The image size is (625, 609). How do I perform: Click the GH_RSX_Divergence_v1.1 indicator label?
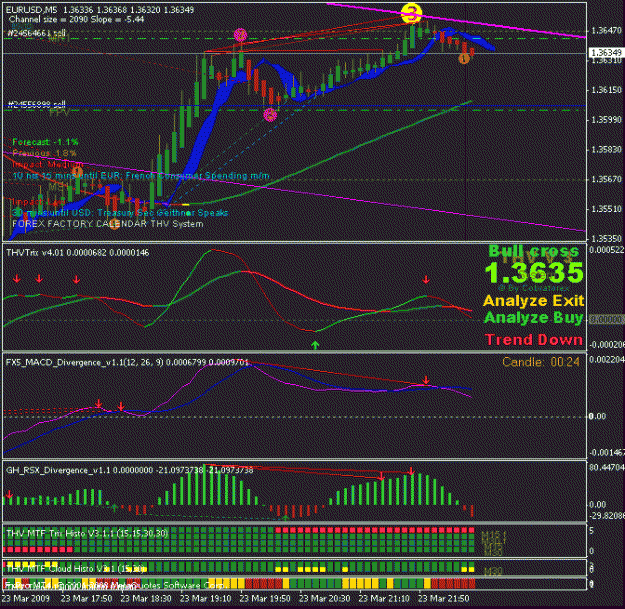pos(129,470)
